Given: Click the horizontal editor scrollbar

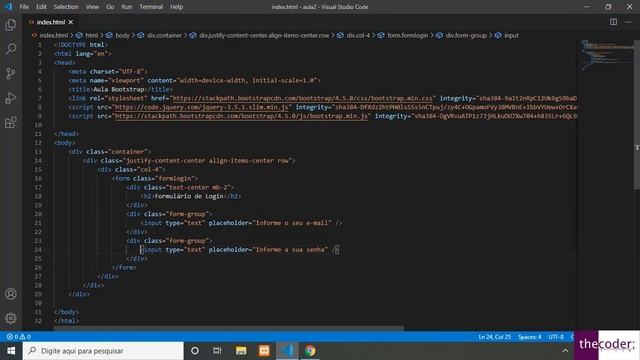Looking at the screenshot, I should 229,328.
